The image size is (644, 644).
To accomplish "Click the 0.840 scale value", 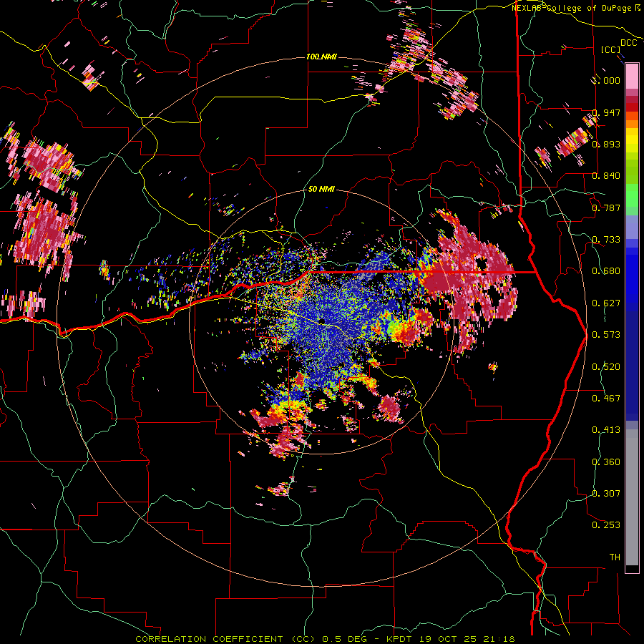I will 607,176.
